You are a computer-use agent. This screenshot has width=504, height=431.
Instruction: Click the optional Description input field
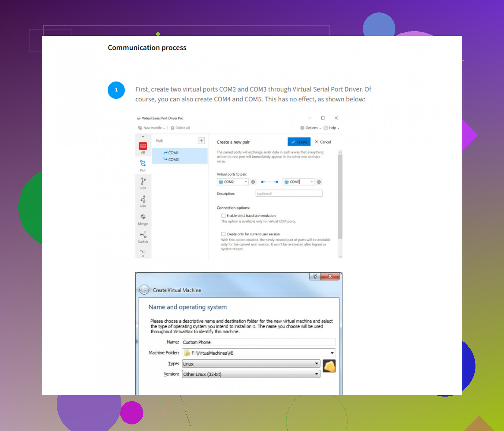[x=289, y=194]
